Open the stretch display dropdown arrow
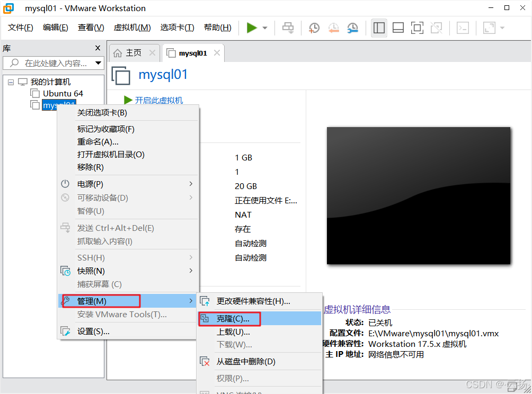Image resolution: width=532 pixels, height=394 pixels. click(502, 28)
